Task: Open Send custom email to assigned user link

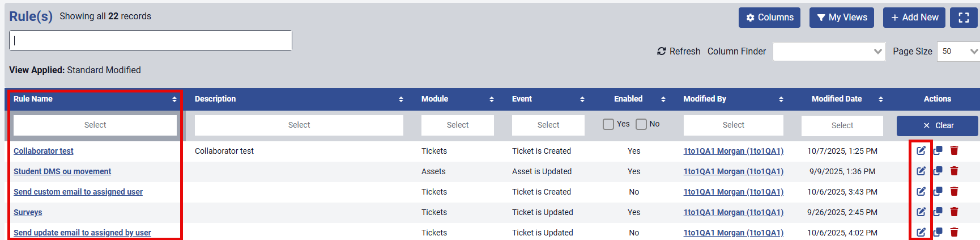Action: 78,192
